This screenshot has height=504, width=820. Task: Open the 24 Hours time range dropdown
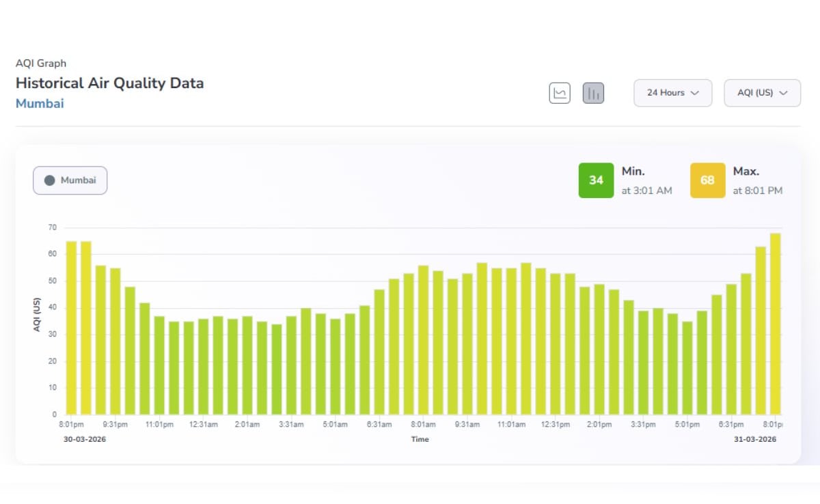[x=672, y=93]
